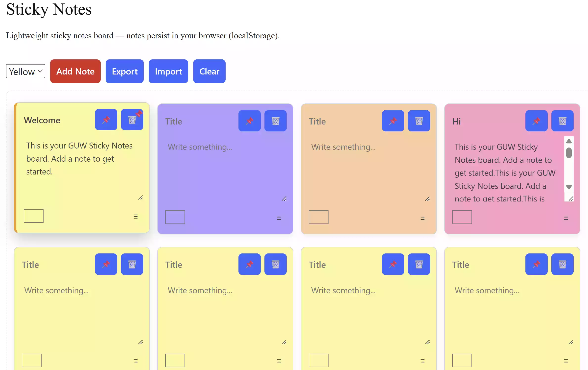
Task: Delete the Welcome note using its trash icon
Action: click(x=132, y=120)
